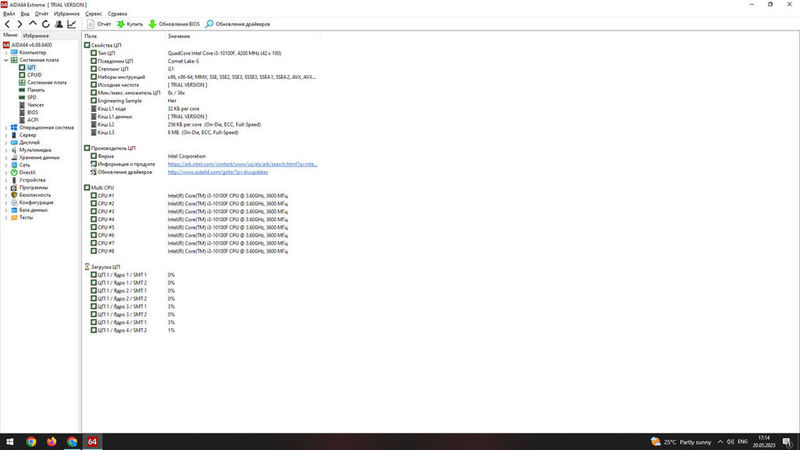Open the Справка menu
Image resolution: width=800 pixels, height=450 pixels.
(117, 14)
